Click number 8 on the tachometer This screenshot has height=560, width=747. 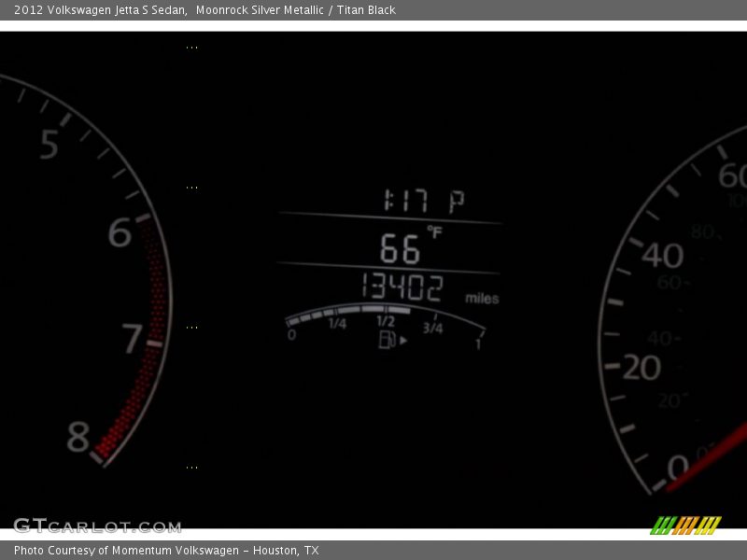pos(78,436)
